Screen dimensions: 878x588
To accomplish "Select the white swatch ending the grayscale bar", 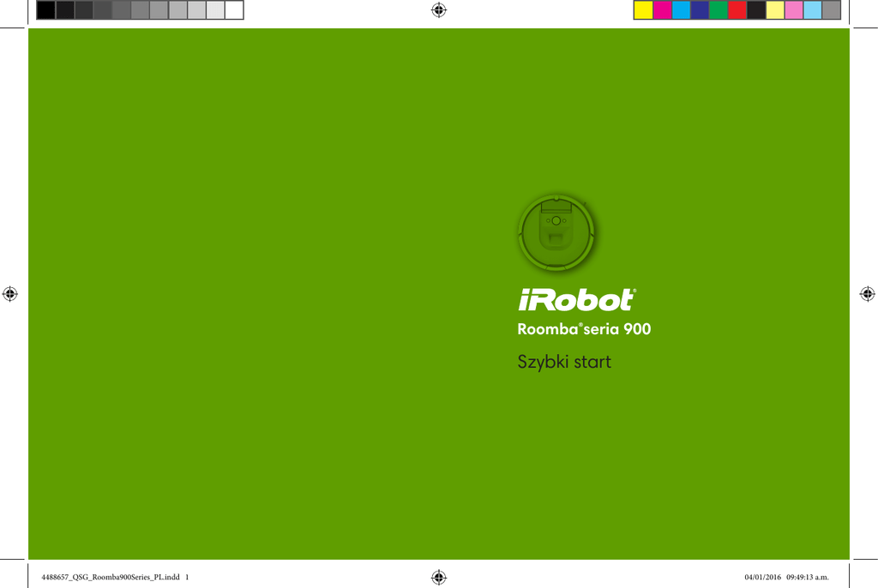I will [234, 10].
